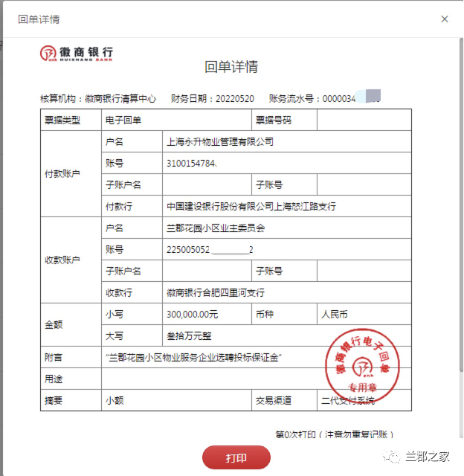464x476 pixels.
Task: Click the 小额 summary value
Action: 115,400
